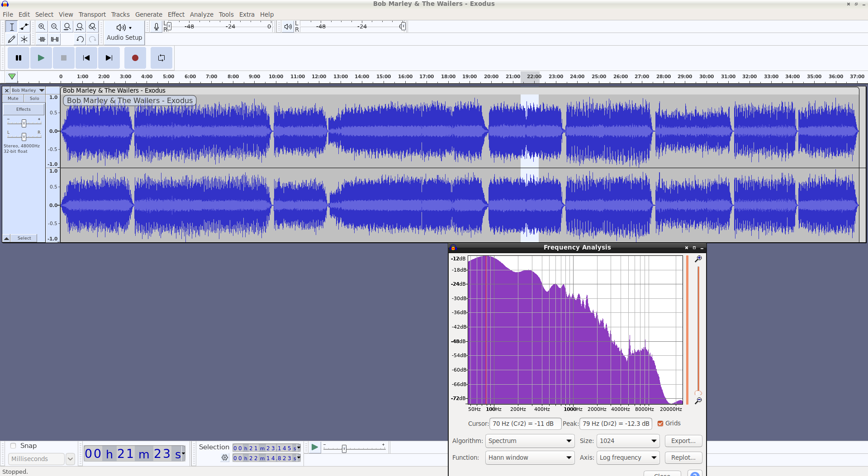Image resolution: width=868 pixels, height=476 pixels.
Task: Click the 22:00 mark on timeline ruler
Action: (534, 76)
